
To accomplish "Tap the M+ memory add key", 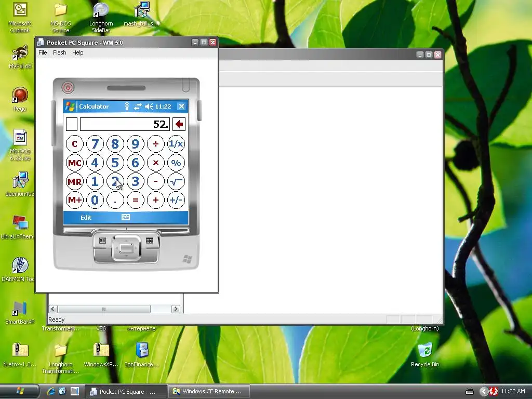I will click(74, 200).
